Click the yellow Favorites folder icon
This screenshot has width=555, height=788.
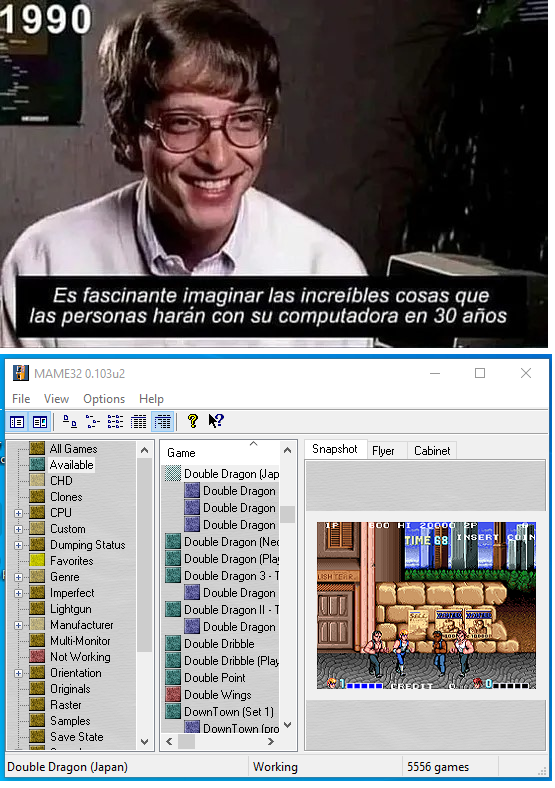click(x=37, y=560)
